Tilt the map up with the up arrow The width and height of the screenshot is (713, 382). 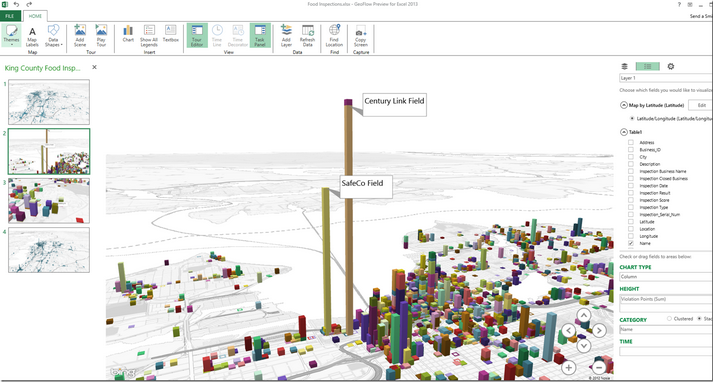584,315
